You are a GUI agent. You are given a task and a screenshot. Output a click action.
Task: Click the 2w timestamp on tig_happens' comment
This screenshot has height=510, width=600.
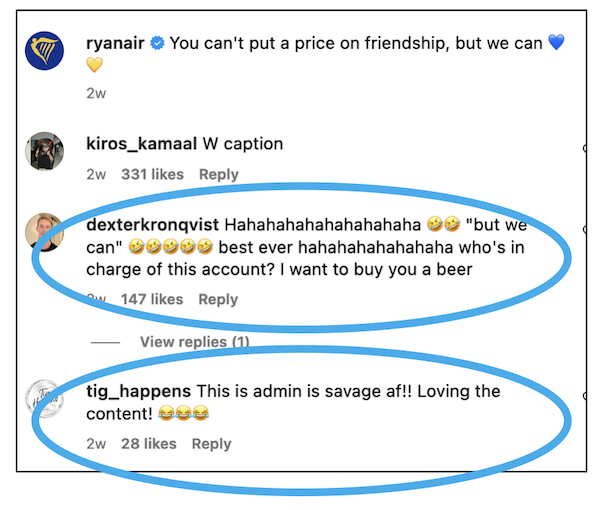pos(96,444)
